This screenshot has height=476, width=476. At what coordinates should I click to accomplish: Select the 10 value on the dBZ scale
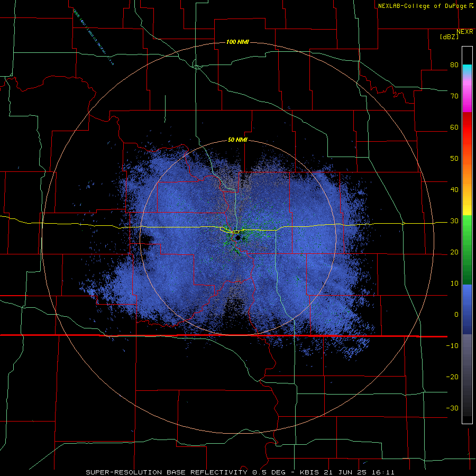click(x=454, y=283)
